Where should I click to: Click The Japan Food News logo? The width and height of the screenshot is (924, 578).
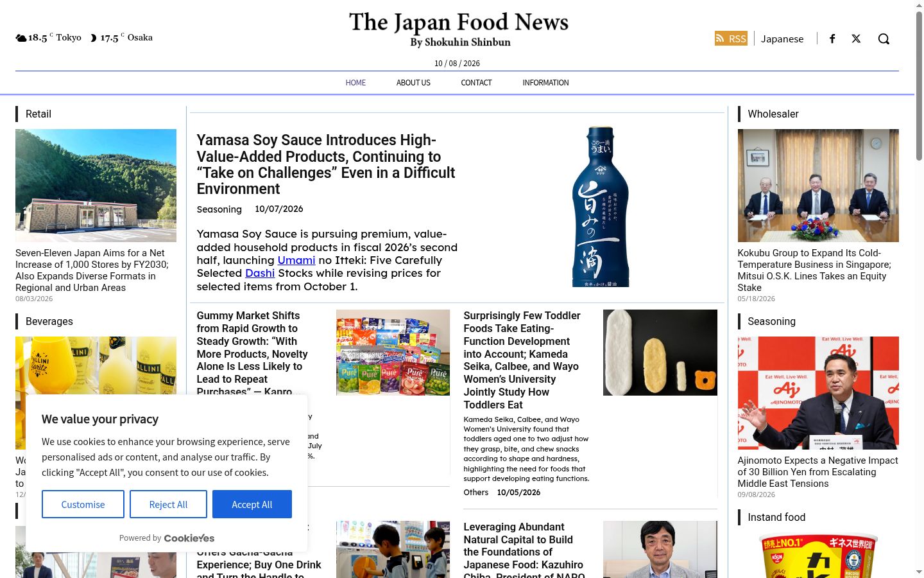[459, 30]
